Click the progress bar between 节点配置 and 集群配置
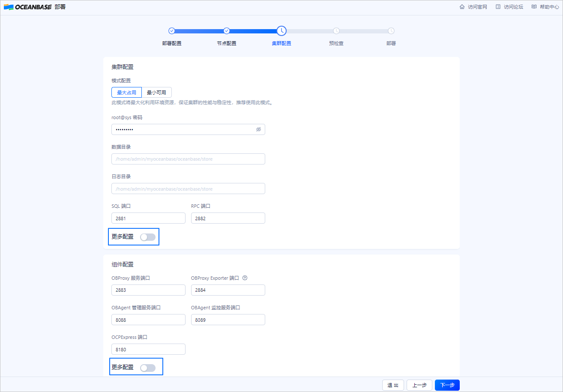 [254, 31]
